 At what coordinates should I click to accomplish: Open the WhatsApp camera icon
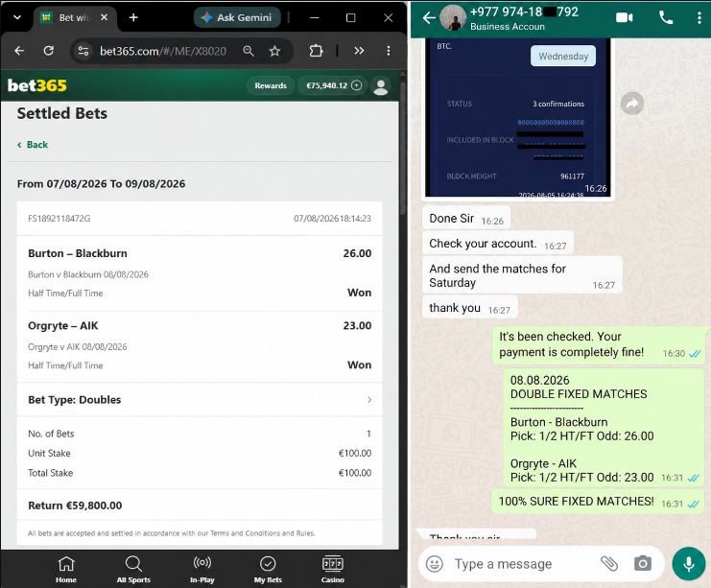click(643, 563)
